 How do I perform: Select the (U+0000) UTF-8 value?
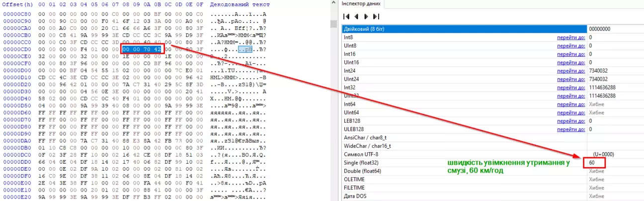pos(604,155)
